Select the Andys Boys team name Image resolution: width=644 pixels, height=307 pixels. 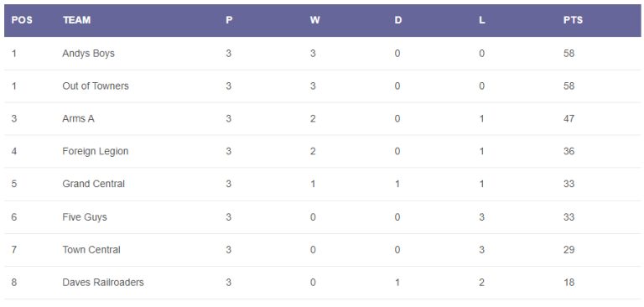pos(88,54)
